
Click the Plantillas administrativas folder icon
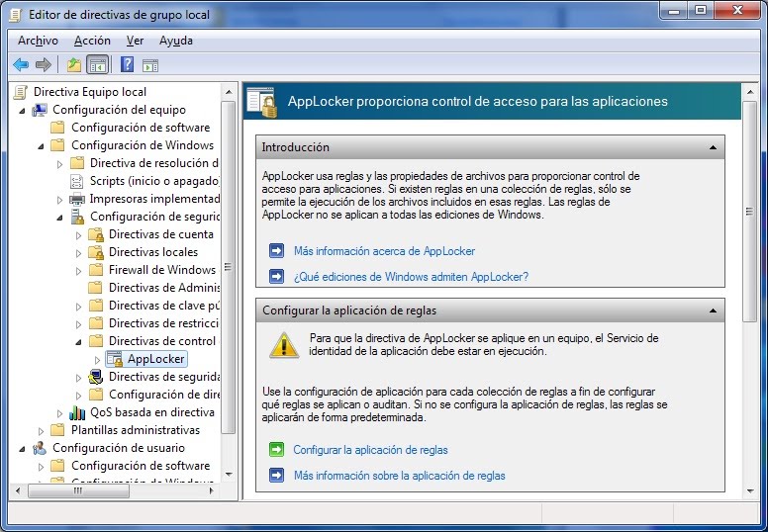[57, 430]
